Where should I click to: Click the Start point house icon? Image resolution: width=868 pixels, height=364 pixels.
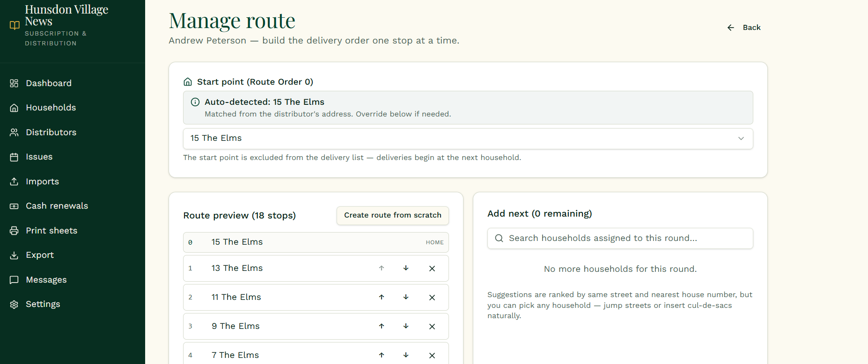pos(188,82)
